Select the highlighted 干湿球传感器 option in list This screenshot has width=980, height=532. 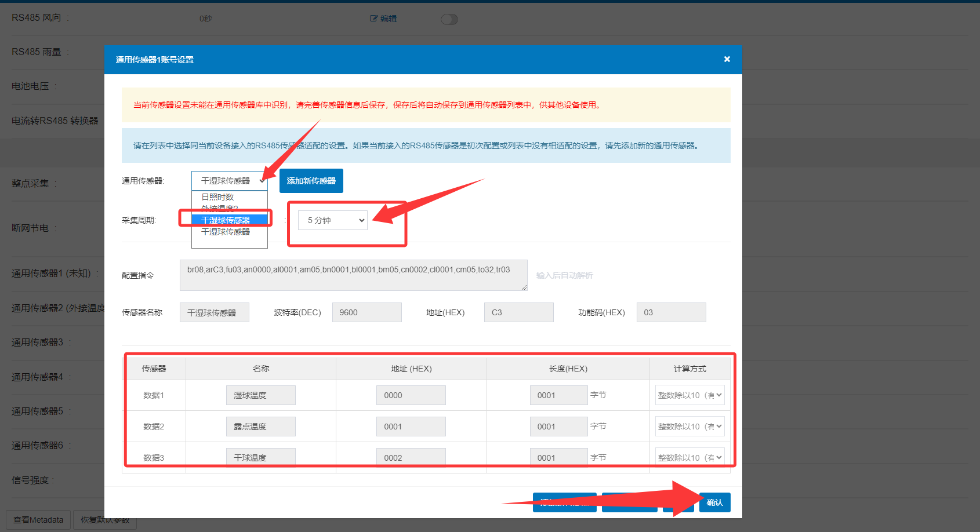229,220
